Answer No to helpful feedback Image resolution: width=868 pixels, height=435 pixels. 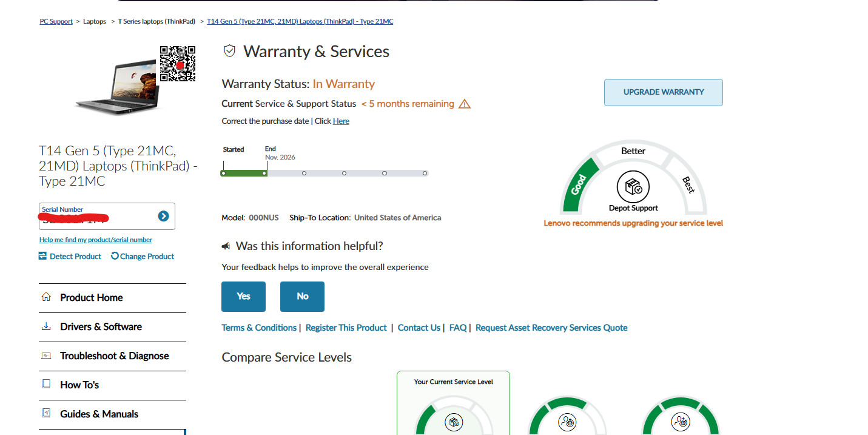[x=302, y=297]
